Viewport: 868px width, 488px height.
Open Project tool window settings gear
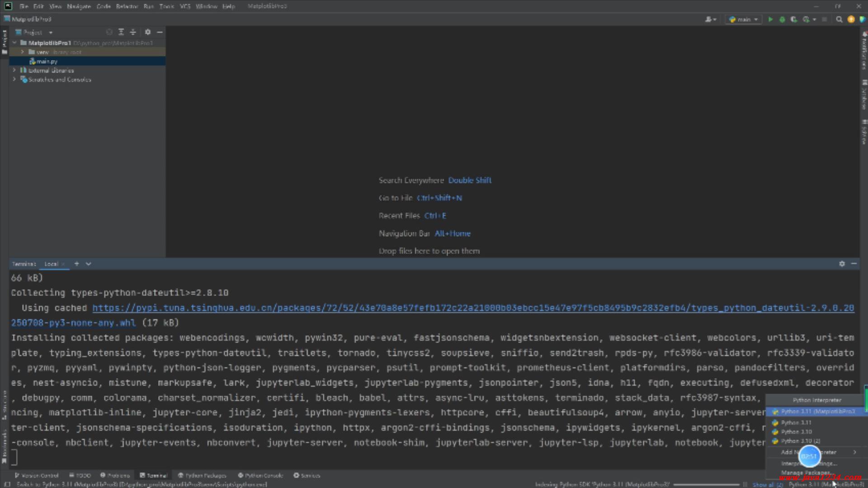pos(148,32)
